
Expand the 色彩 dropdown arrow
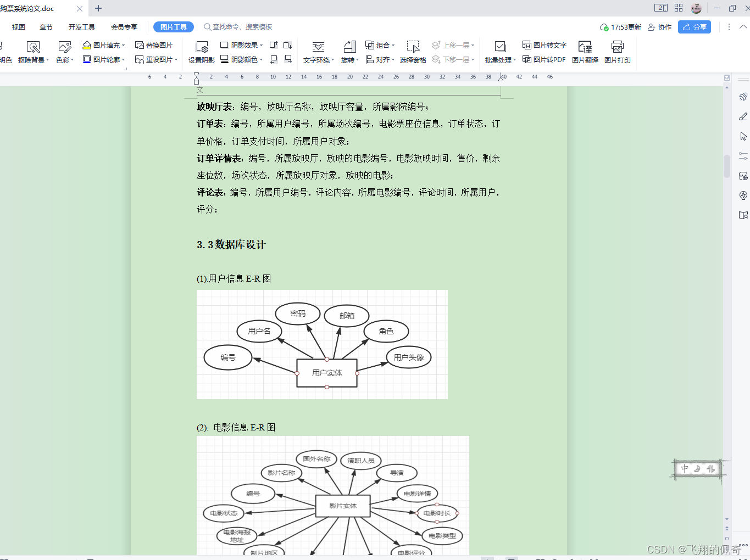72,60
